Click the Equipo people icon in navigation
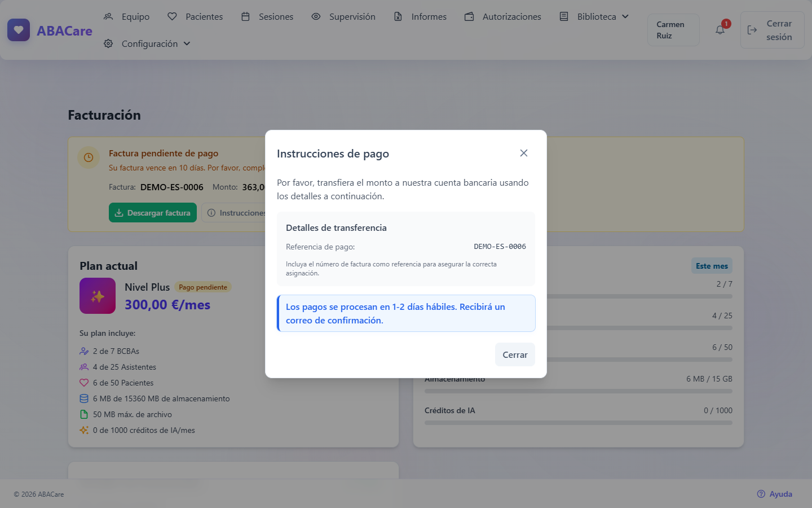The width and height of the screenshot is (812, 508). coord(108,16)
